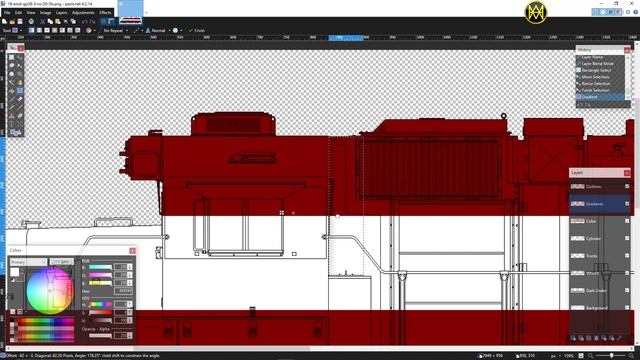The width and height of the screenshot is (640, 360).
Task: Select the Eraser tool
Action: (20, 99)
